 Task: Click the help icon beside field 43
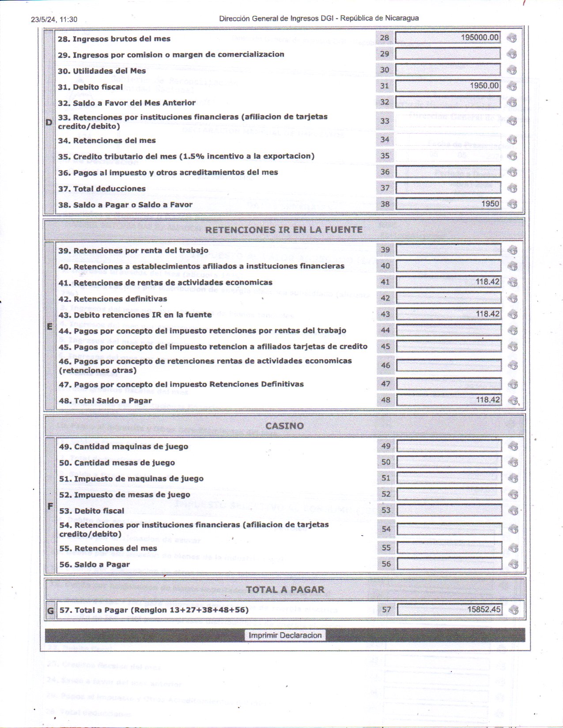[512, 315]
